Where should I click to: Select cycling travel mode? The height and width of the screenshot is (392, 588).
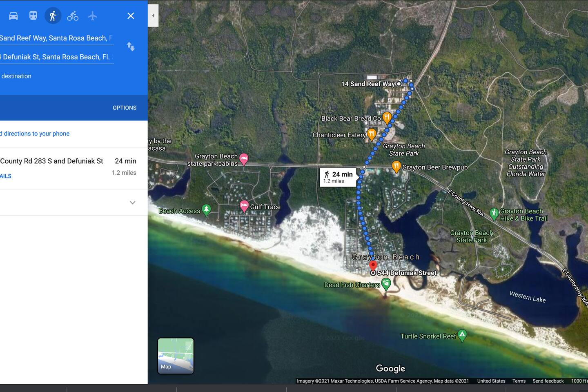pyautogui.click(x=73, y=16)
